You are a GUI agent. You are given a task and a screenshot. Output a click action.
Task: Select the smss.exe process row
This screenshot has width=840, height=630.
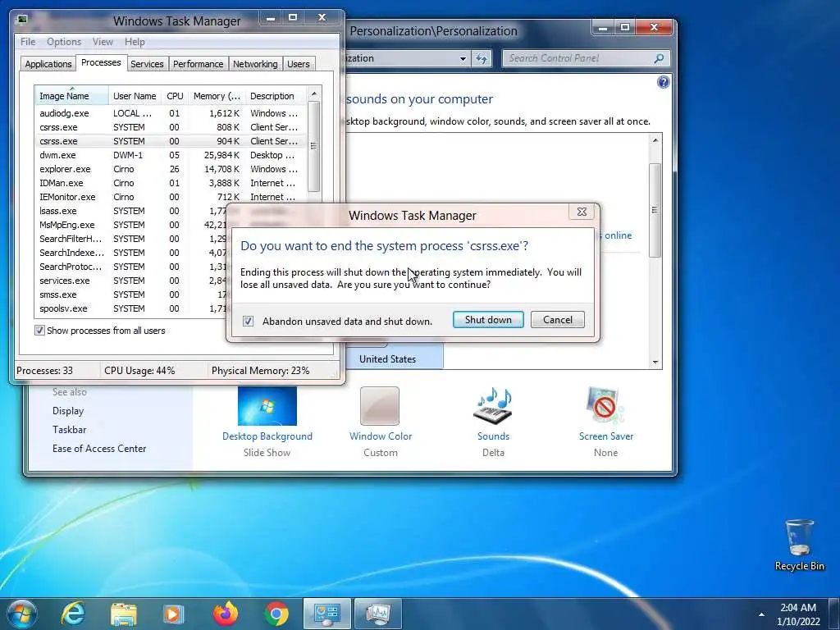click(x=131, y=294)
